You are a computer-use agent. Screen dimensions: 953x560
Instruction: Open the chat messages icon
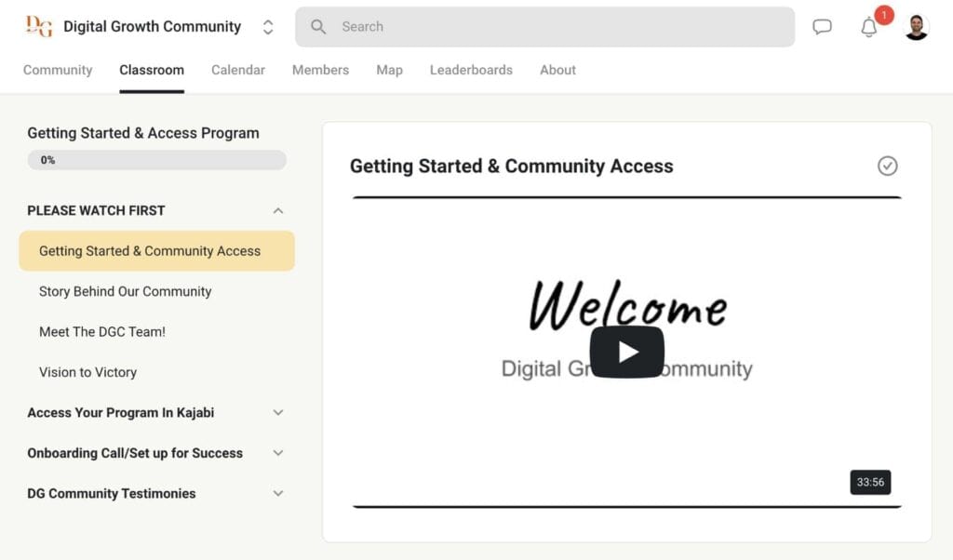tap(822, 27)
